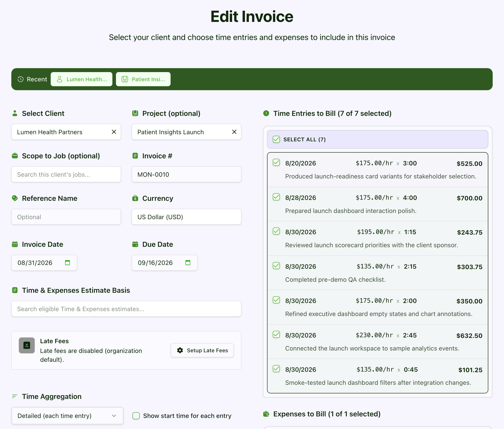Open the Due Date calendar picker
The width and height of the screenshot is (504, 429).
(188, 263)
